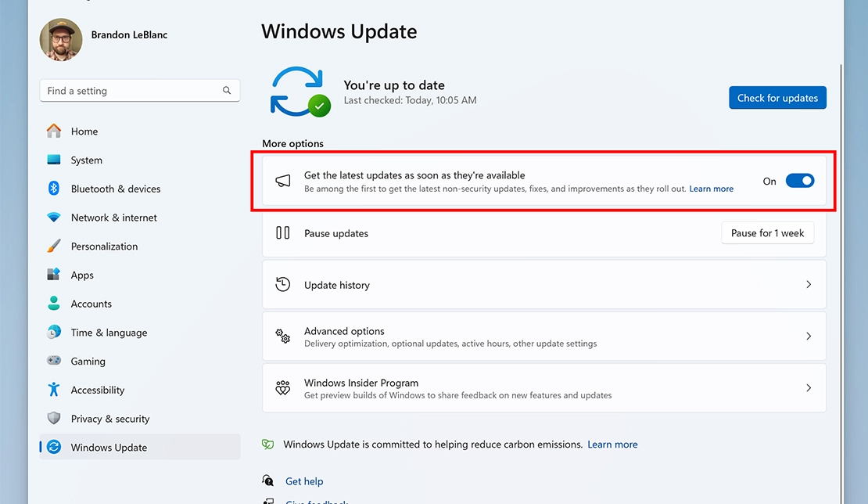Viewport: 868px width, 504px height.
Task: Click the Accessibility icon in the sidebar
Action: pyautogui.click(x=53, y=390)
